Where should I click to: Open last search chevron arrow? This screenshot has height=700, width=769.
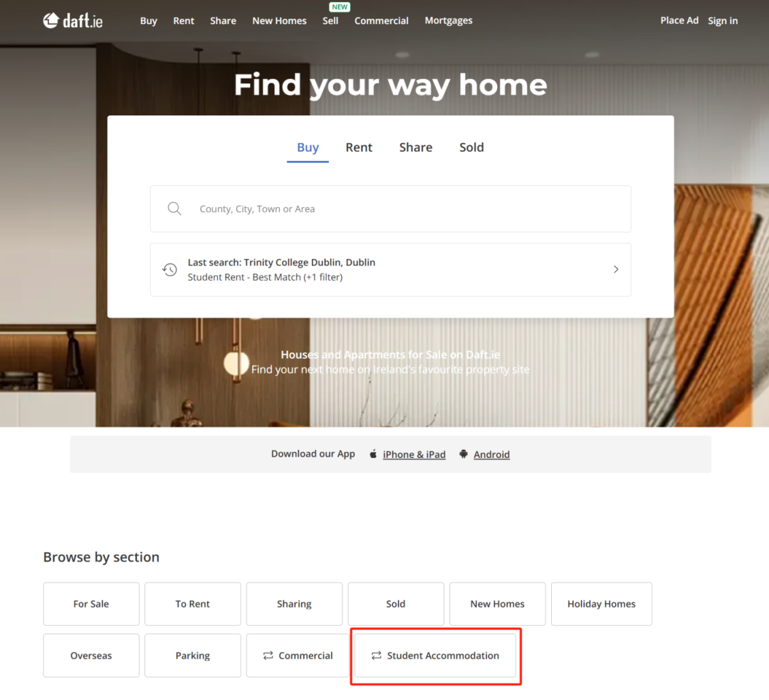[616, 269]
